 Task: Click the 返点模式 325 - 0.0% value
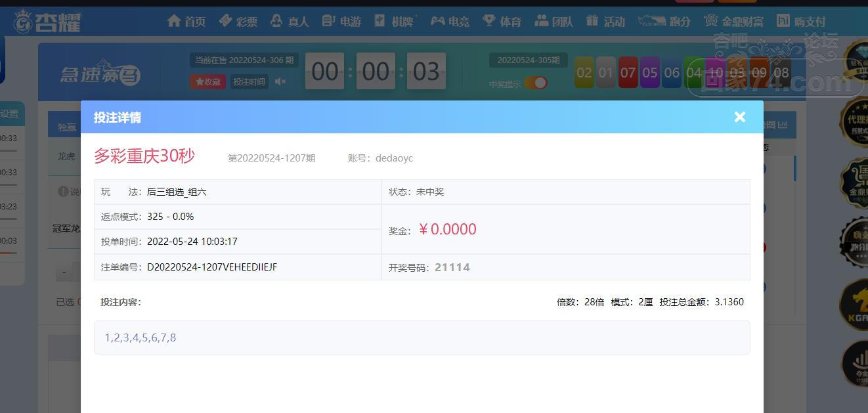point(170,217)
